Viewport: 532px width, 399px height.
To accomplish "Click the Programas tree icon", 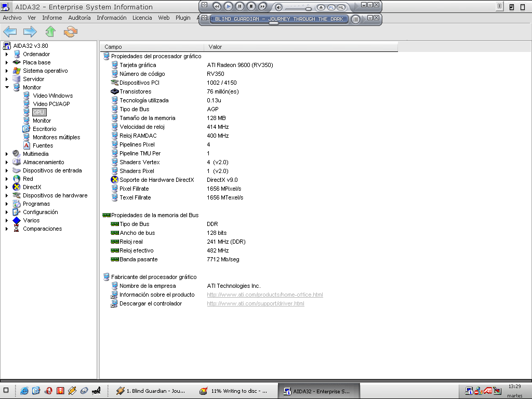I will tap(16, 204).
